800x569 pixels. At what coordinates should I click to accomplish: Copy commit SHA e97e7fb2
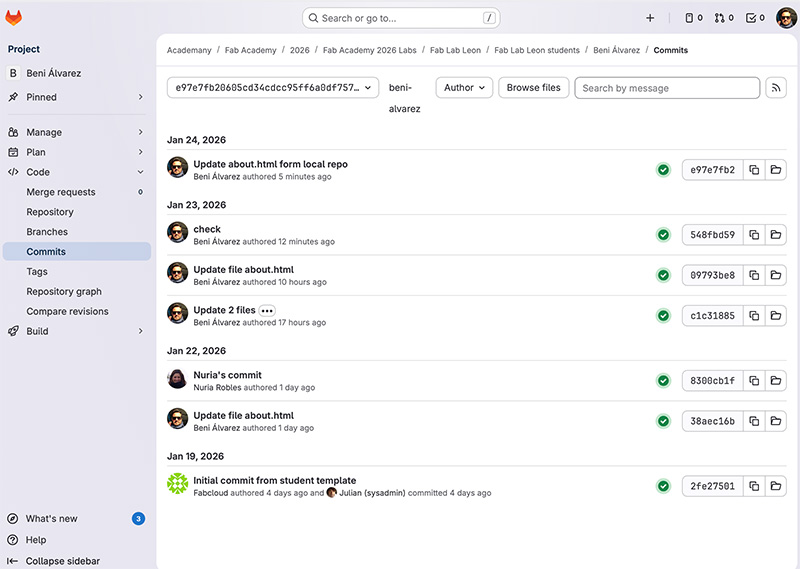tap(754, 170)
